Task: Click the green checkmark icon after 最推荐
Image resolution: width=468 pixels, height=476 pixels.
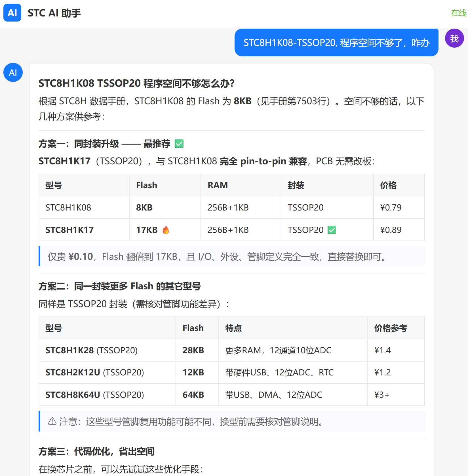Action: tap(179, 144)
